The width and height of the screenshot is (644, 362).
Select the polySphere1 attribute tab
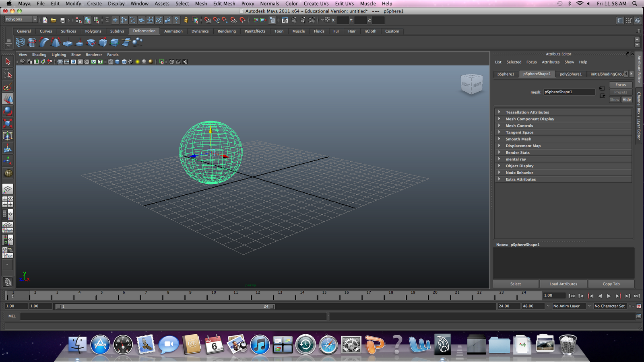coord(571,74)
